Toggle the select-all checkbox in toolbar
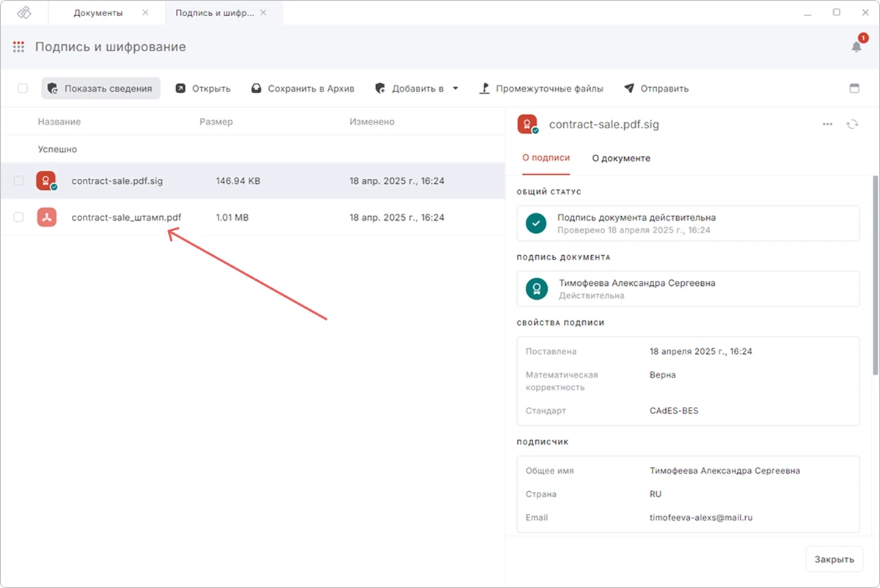The height and width of the screenshot is (588, 880). coord(23,88)
